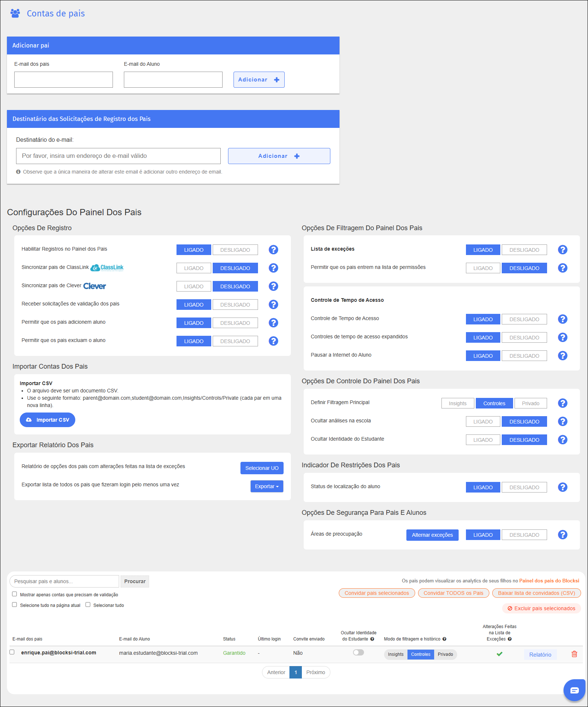Turn Sincronizar pais de ClassLink to LIGADO
588x707 pixels.
[194, 268]
